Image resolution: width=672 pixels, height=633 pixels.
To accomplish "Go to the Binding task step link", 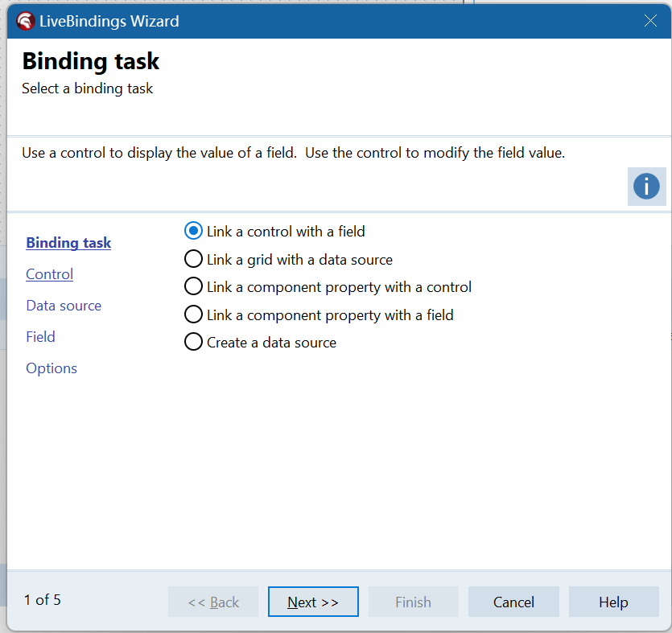I will click(68, 243).
